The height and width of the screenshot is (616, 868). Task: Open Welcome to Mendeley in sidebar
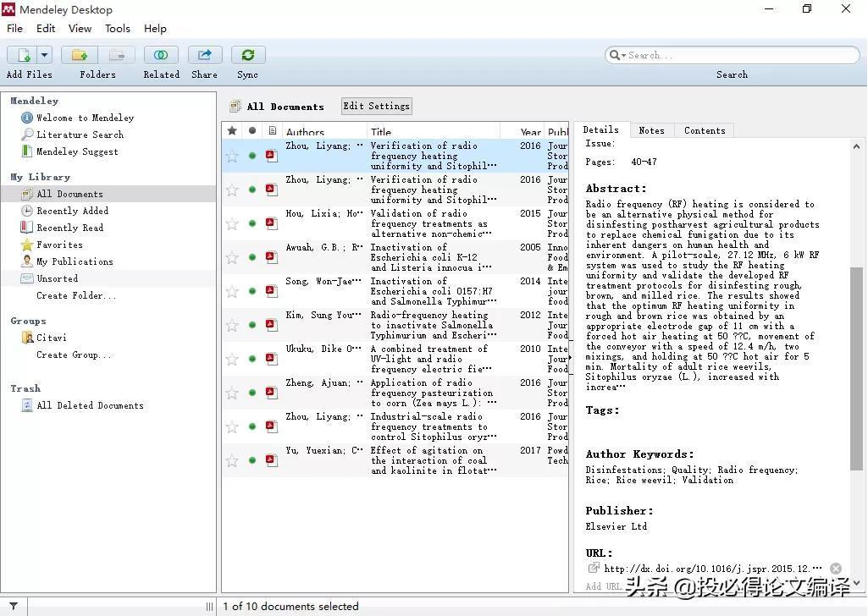pyautogui.click(x=85, y=118)
